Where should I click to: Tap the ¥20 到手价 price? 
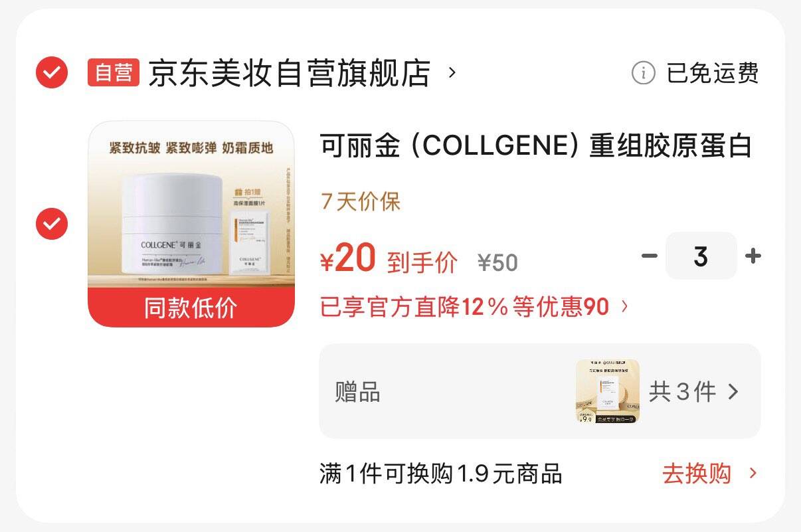(389, 260)
